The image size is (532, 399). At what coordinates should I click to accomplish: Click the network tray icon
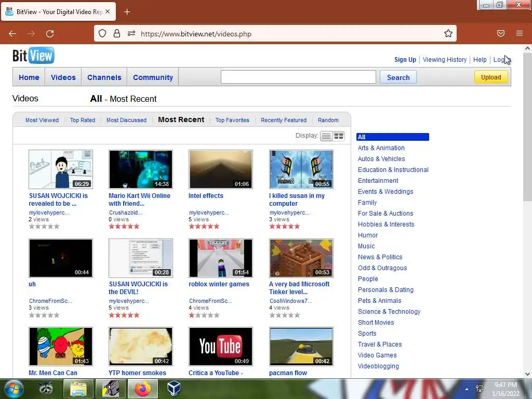[x=480, y=389]
